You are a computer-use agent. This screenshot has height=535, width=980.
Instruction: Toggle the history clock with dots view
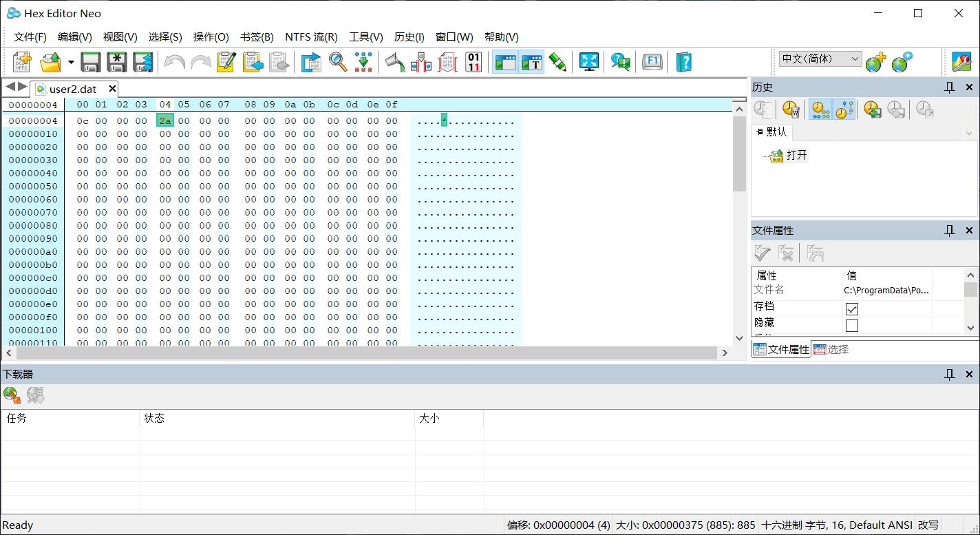click(820, 109)
